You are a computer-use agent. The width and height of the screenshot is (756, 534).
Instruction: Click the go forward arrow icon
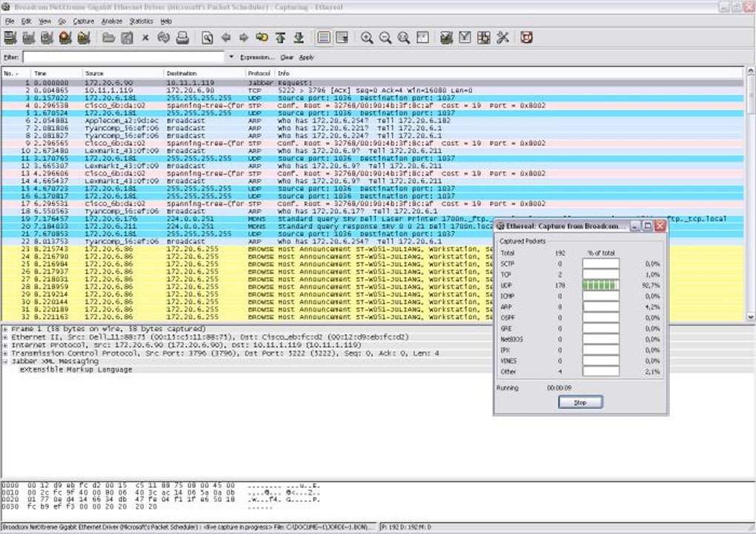244,38
